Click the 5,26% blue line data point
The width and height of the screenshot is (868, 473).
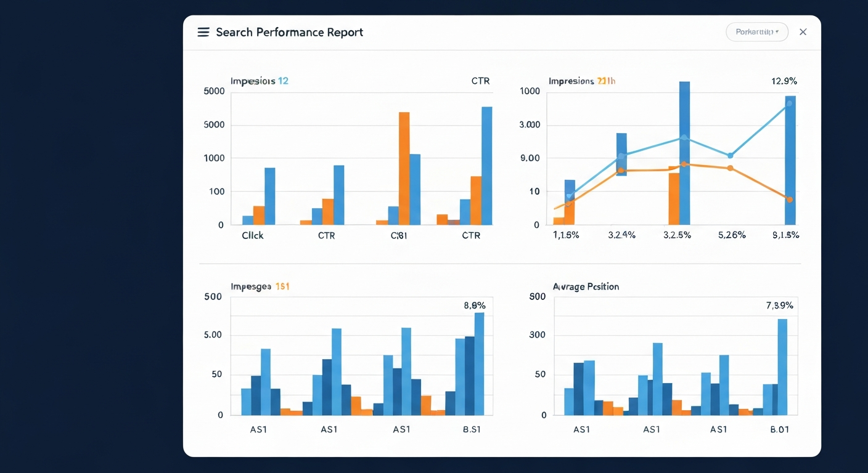[x=731, y=156]
